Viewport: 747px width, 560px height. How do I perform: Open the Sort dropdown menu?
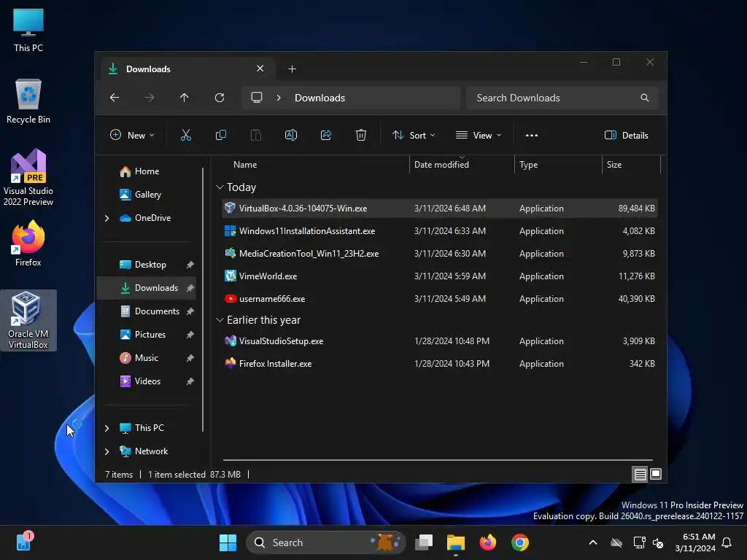point(414,135)
